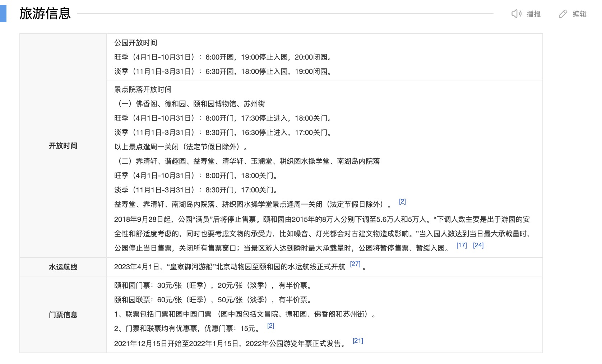602x364 pixels.
Task: Click the 公园开放时间 line
Action: pos(136,43)
